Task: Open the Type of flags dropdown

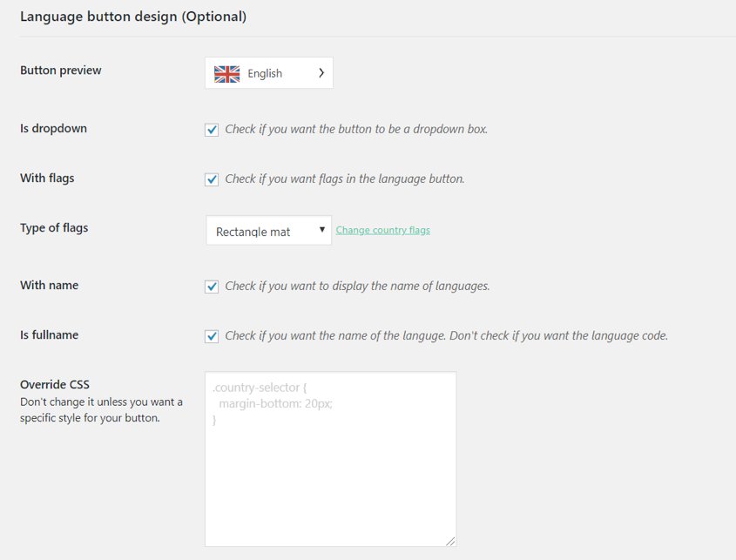Action: point(269,230)
